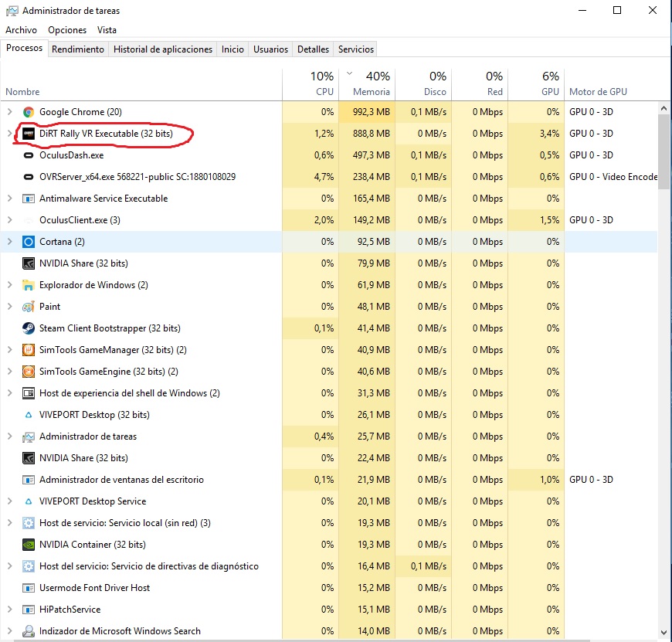This screenshot has height=642, width=672.
Task: Switch to the Detalles tab
Action: 314,49
